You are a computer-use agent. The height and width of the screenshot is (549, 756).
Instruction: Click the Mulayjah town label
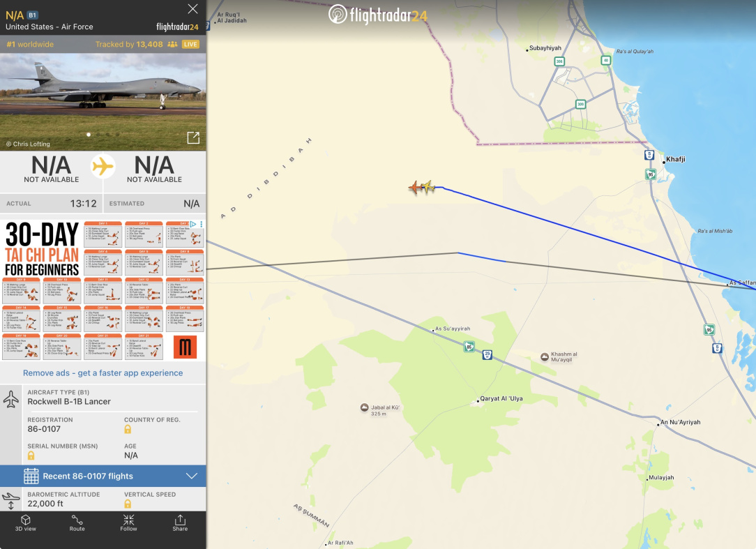661,478
